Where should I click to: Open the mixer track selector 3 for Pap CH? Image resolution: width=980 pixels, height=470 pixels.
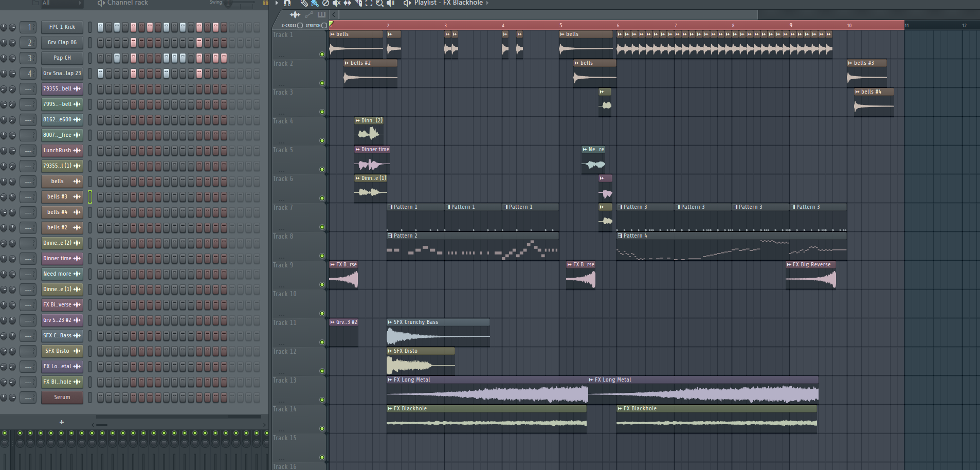pos(28,58)
